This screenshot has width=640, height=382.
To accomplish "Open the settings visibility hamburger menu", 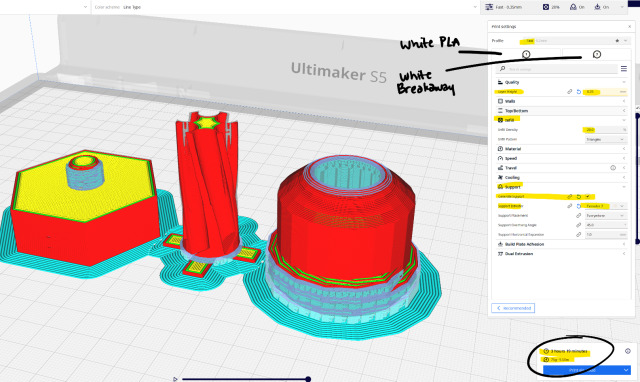I will (x=624, y=69).
